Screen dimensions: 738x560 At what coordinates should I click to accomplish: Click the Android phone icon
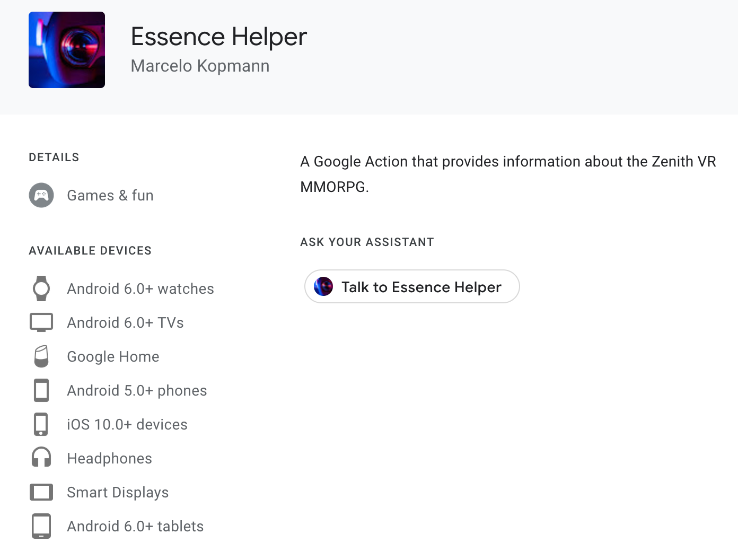[x=41, y=390]
